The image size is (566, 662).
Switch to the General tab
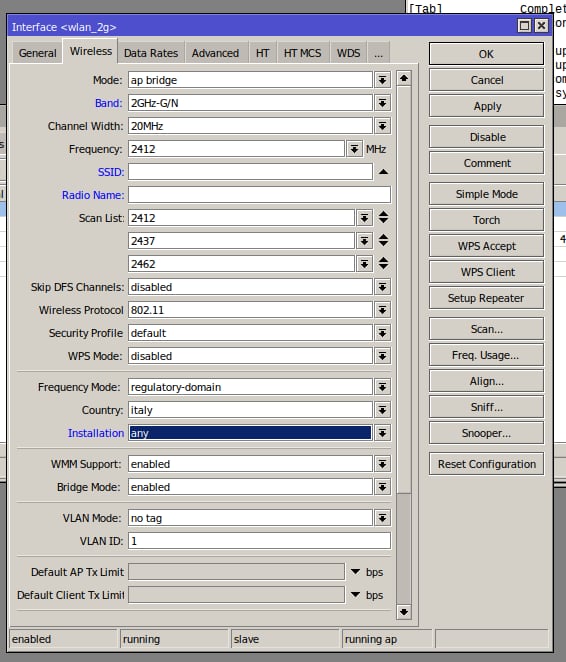tap(37, 53)
